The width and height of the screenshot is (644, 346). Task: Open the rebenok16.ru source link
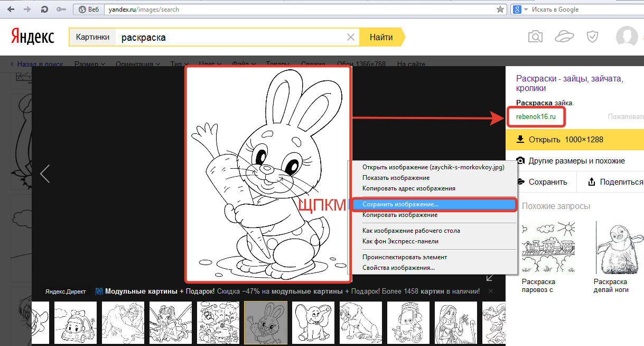536,117
